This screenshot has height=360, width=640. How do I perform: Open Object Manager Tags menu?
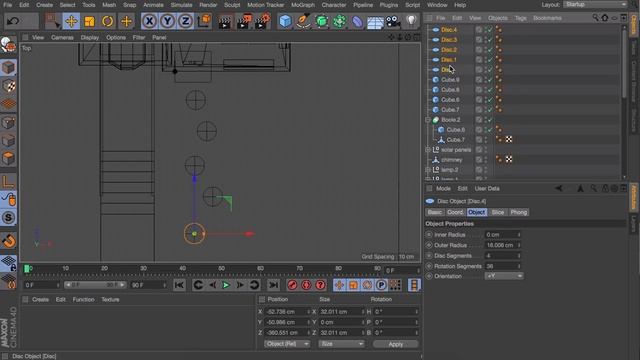(520, 18)
